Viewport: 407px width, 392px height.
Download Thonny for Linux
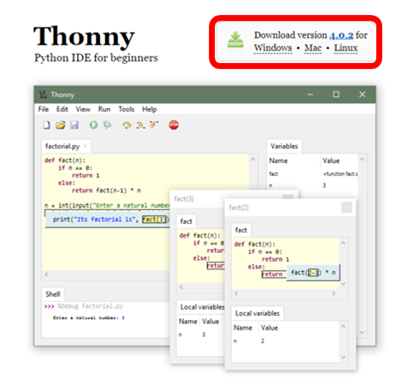346,48
